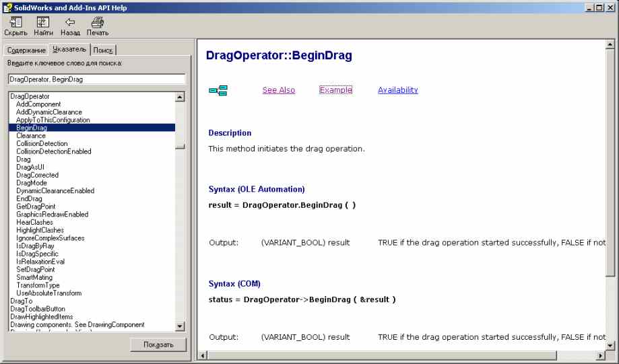
Task: Open the See Also link
Action: pos(278,90)
